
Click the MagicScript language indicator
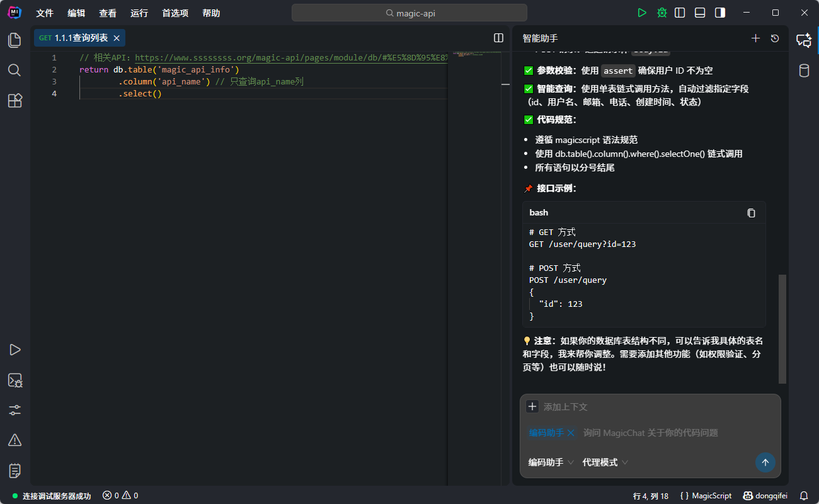point(706,496)
